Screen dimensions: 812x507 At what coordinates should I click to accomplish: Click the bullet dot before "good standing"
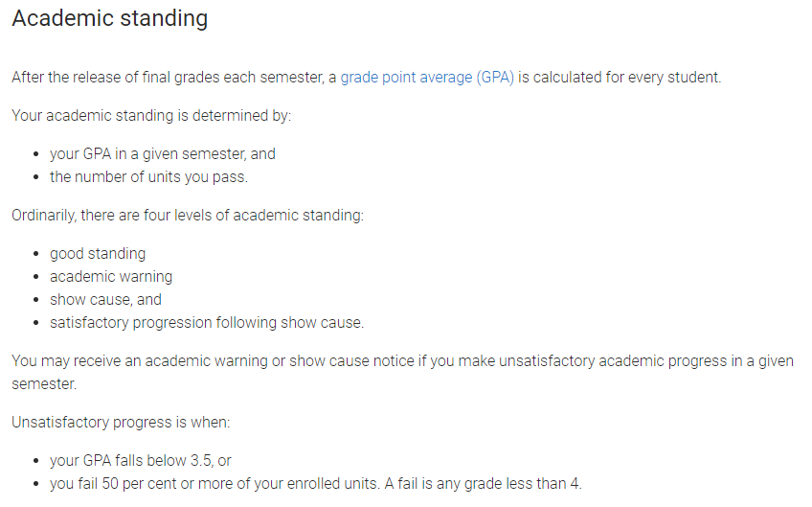pyautogui.click(x=36, y=254)
